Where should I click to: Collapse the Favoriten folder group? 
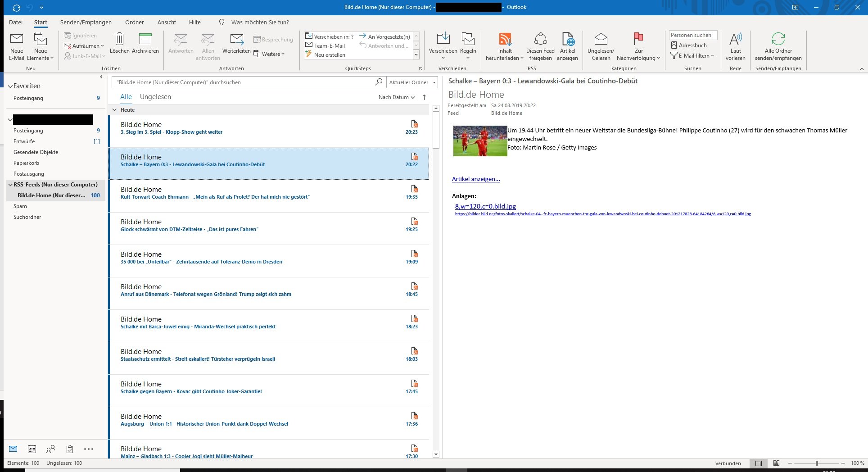10,86
